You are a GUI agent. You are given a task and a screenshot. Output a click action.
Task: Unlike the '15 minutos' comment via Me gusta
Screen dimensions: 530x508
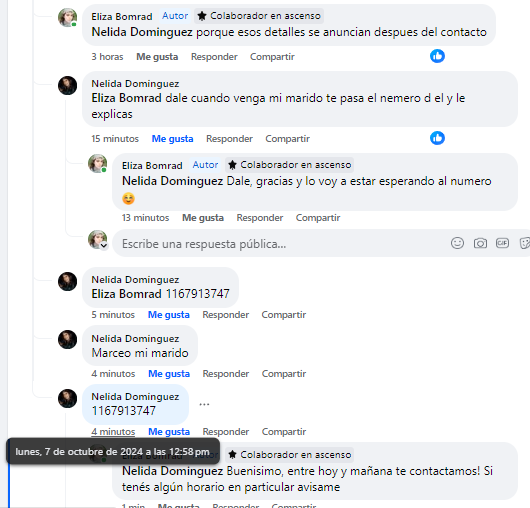click(172, 139)
